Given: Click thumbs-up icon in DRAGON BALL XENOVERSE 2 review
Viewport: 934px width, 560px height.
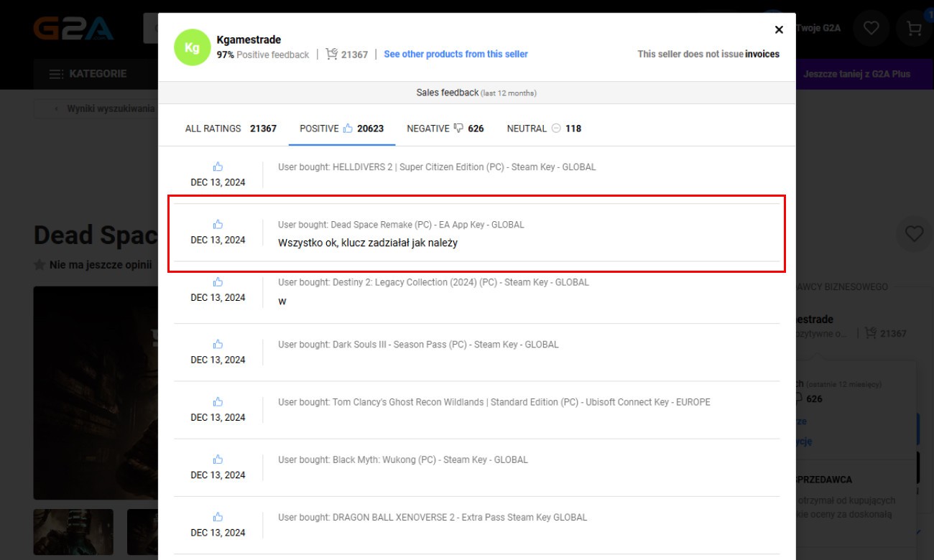Looking at the screenshot, I should (218, 516).
